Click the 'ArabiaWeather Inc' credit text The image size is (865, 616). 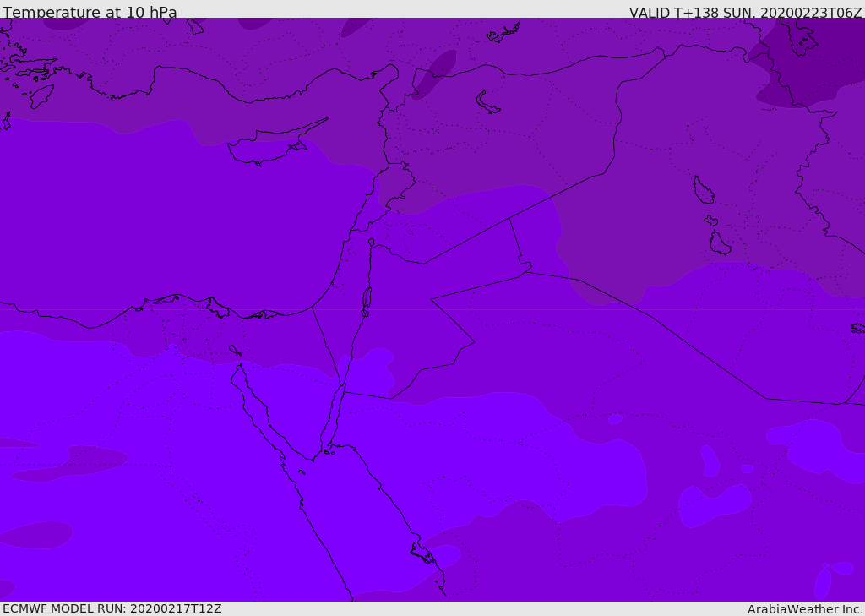point(804,609)
